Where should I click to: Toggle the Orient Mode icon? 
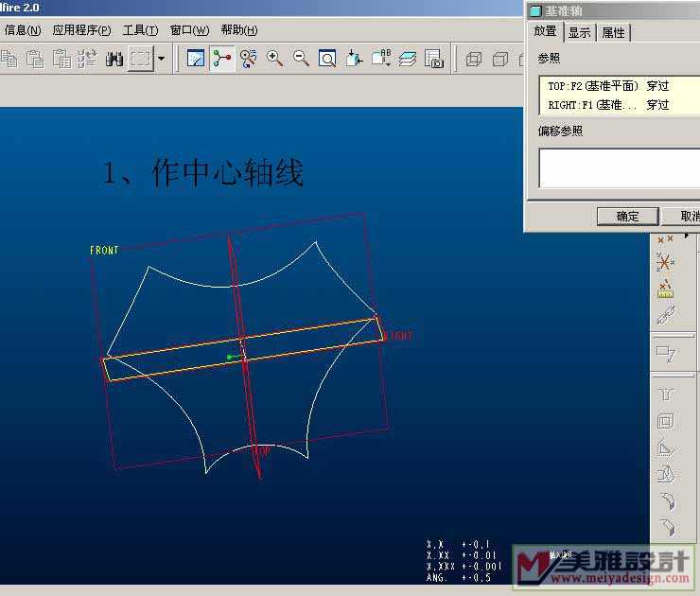pyautogui.click(x=248, y=59)
